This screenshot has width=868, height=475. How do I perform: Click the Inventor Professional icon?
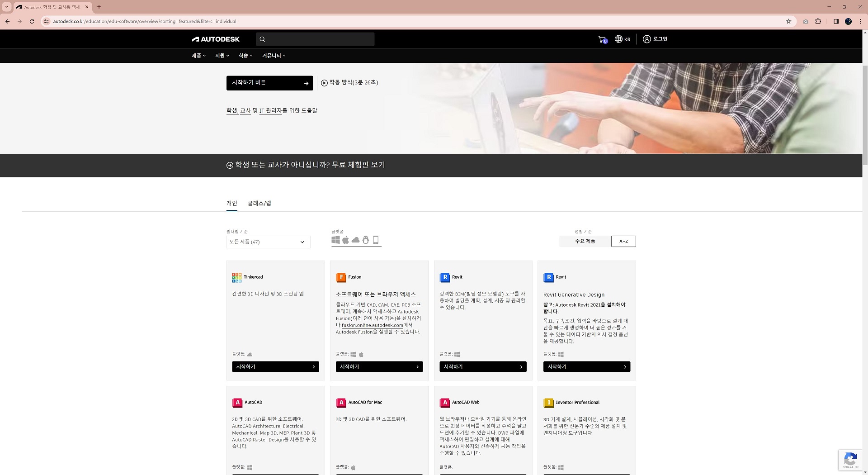coord(548,403)
